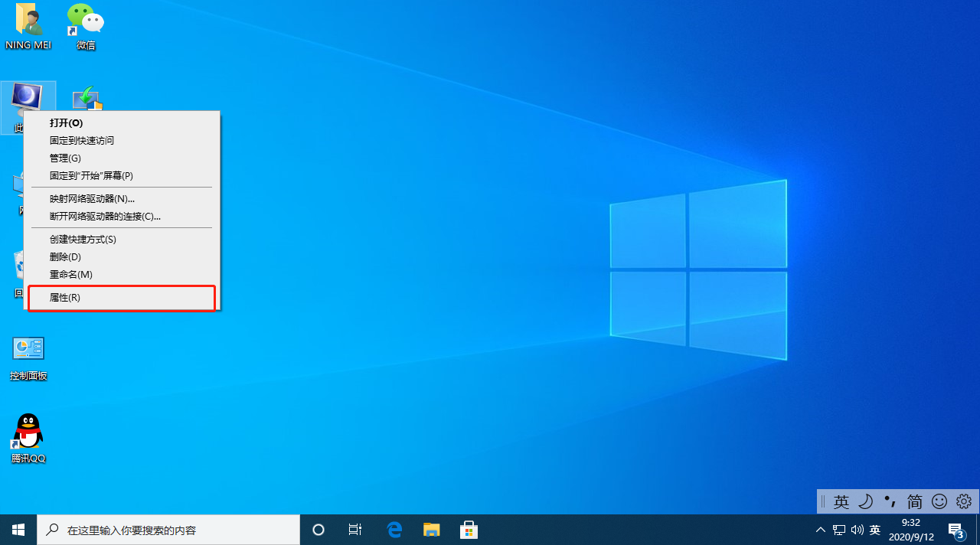Open Microsoft Store from the taskbar
980x545 pixels.
[x=468, y=529]
